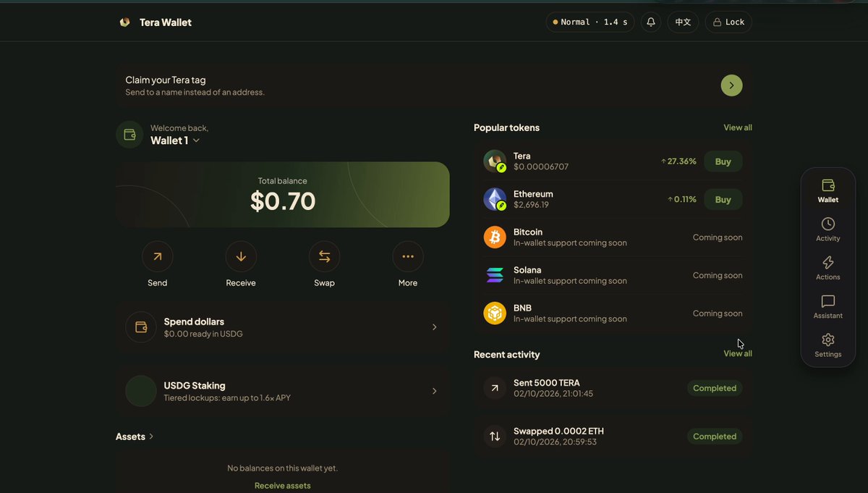Click the Completed badge for Sent 5000 TERA
Viewport: 868px width, 493px height.
[715, 388]
